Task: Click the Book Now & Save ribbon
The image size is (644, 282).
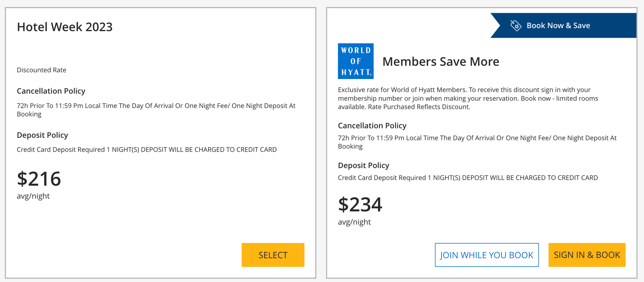Action: (x=563, y=25)
